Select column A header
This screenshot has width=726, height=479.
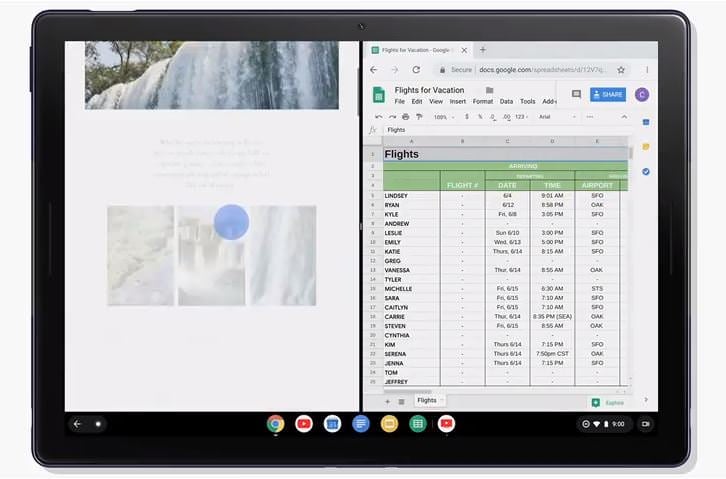pos(411,141)
